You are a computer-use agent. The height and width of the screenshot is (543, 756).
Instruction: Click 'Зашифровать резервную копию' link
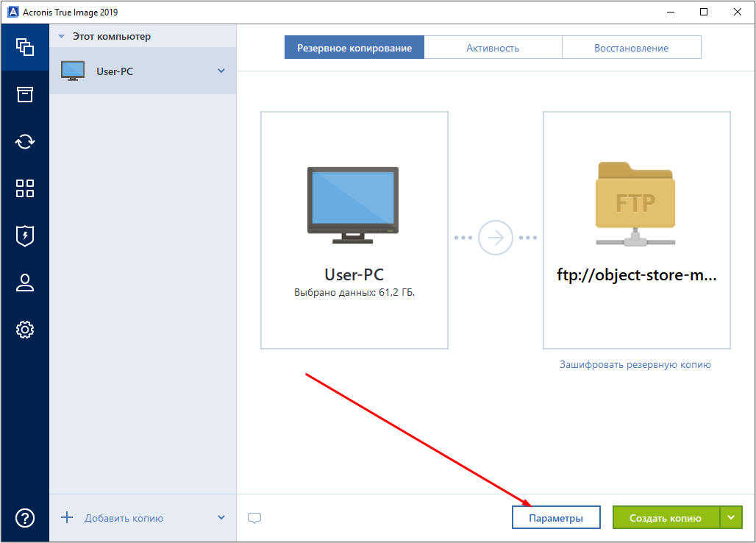(x=635, y=364)
